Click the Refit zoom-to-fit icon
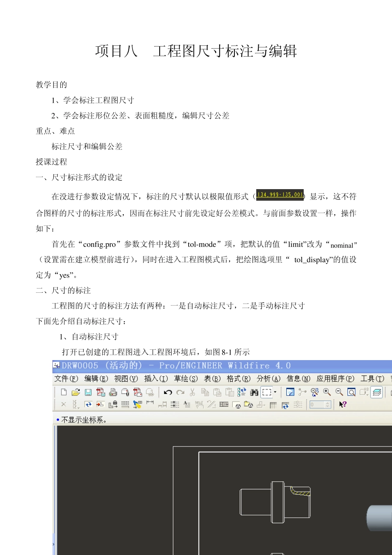This screenshot has width=392, height=555. [x=351, y=392]
